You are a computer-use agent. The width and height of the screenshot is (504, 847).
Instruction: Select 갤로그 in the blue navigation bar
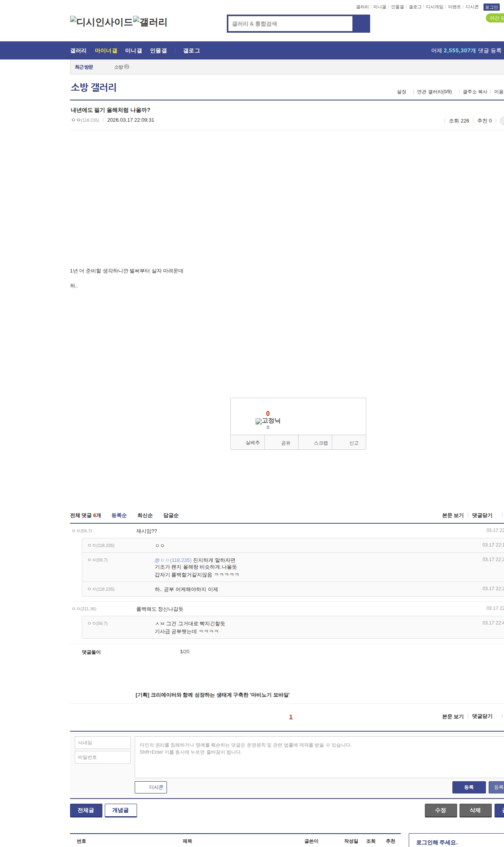[x=191, y=51]
